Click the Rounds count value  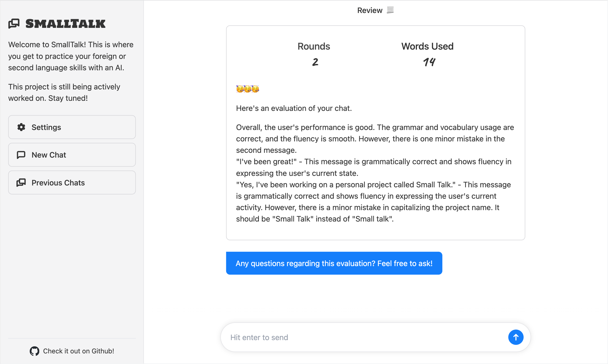315,62
